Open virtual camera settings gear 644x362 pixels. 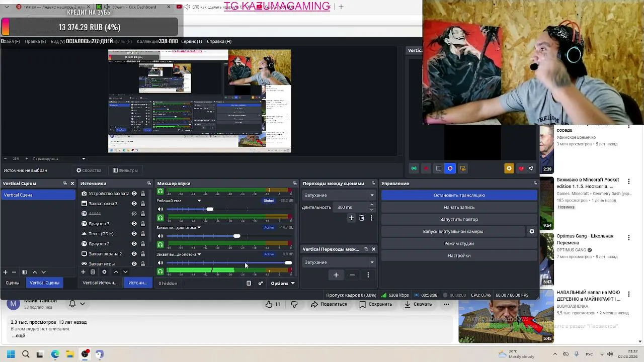coord(532,231)
